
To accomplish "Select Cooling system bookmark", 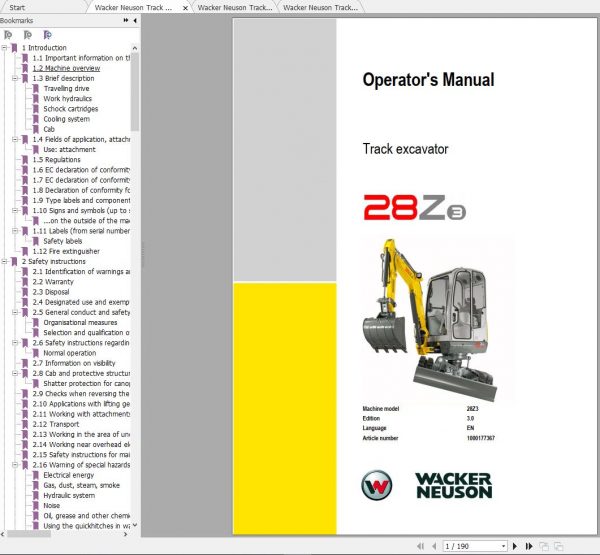I will [66, 119].
